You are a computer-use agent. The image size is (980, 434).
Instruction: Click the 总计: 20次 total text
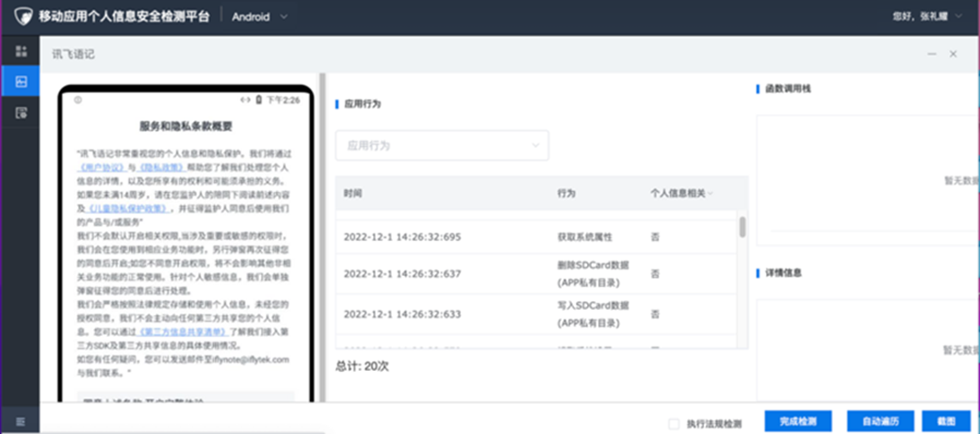pos(363,366)
